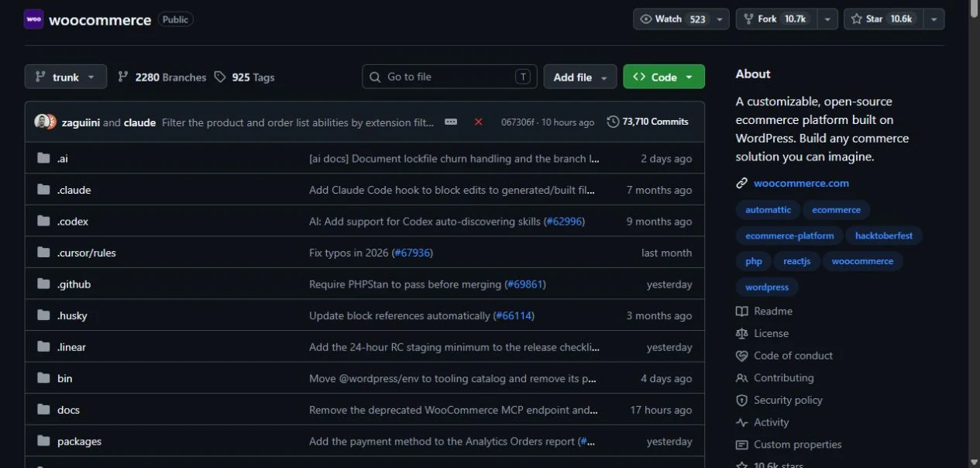Click folder icon beside .github

coord(43,284)
